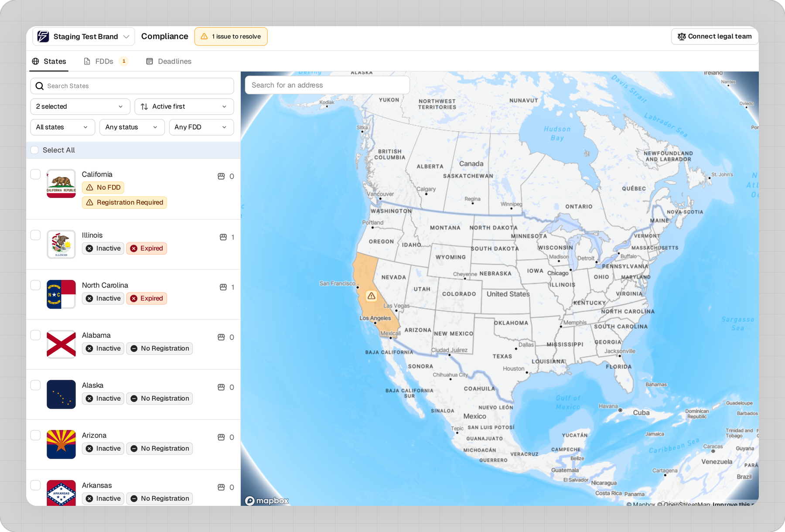Click the warning marker on California map

(372, 296)
